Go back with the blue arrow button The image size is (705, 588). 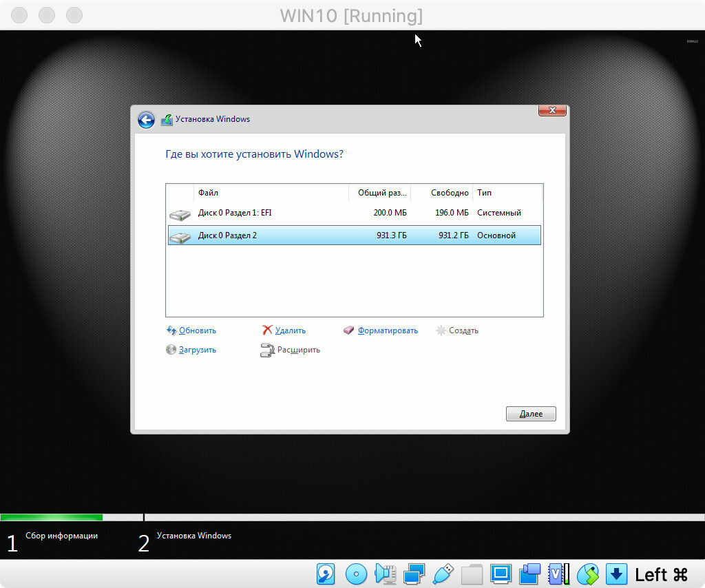(x=146, y=120)
